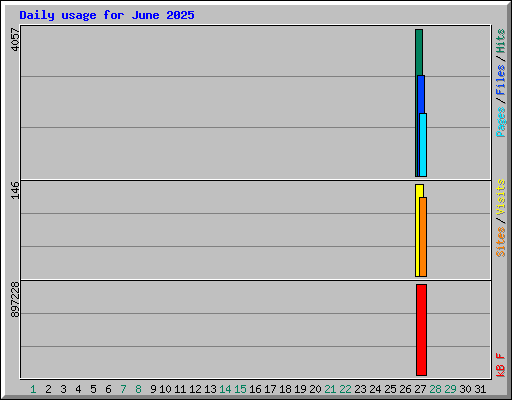Click the 'Pages' legend label
The image size is (512, 400).
[x=501, y=122]
